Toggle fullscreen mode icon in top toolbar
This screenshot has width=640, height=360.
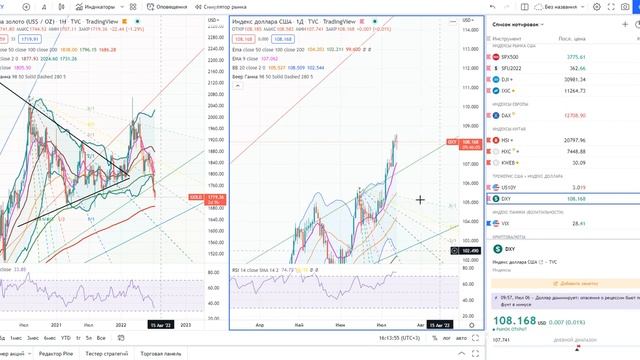coord(611,7)
